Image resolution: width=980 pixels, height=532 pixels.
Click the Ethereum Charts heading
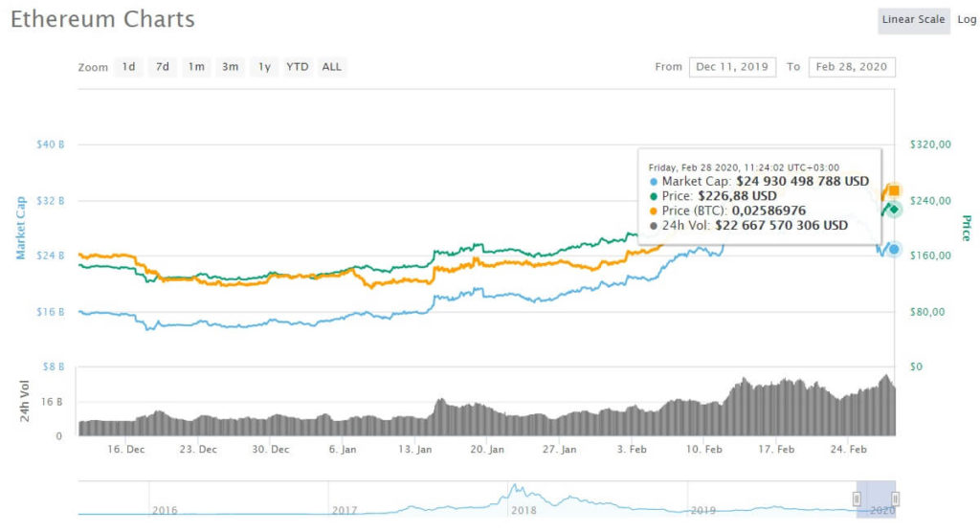click(x=103, y=19)
